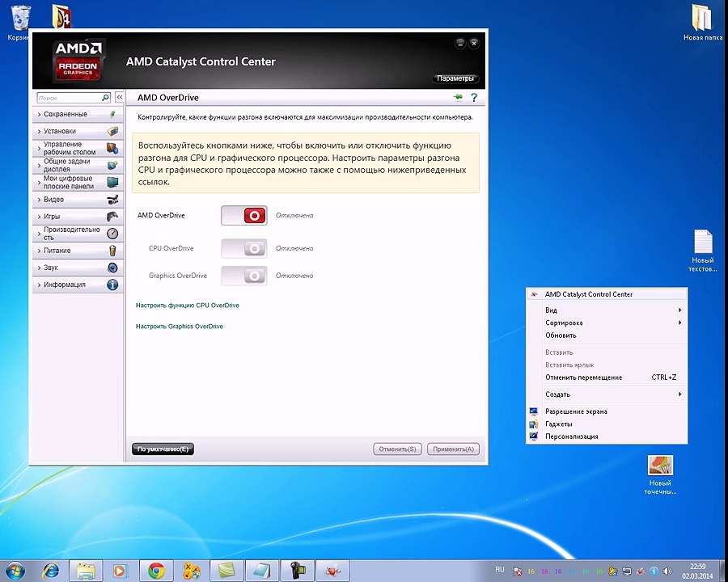
Task: Click the Information blue i icon
Action: click(x=112, y=285)
